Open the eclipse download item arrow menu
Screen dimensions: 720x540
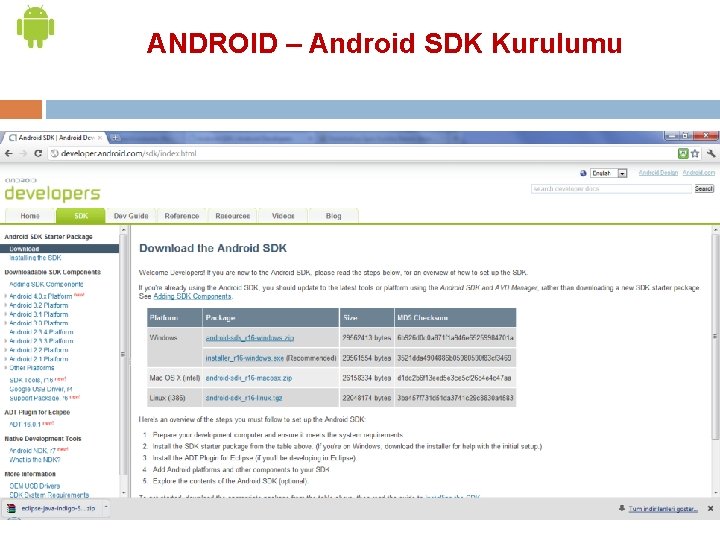pyautogui.click(x=106, y=507)
